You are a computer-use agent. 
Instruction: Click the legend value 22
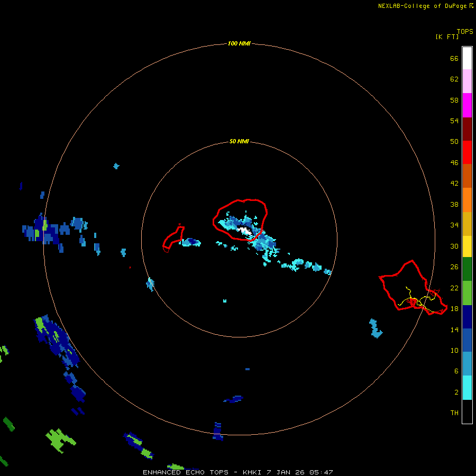(454, 288)
